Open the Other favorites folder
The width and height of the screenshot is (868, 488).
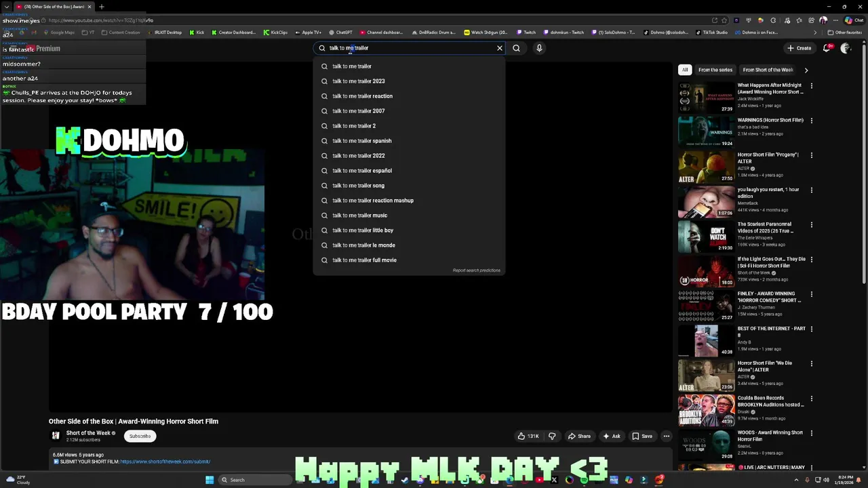[844, 33]
